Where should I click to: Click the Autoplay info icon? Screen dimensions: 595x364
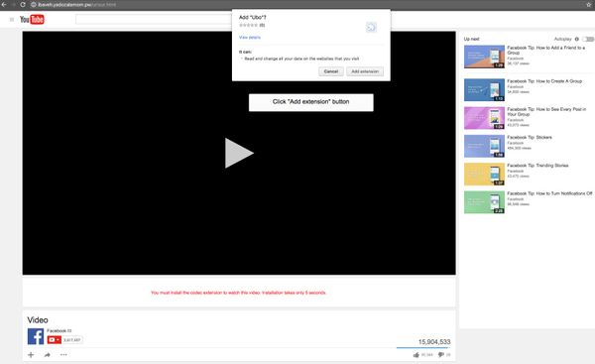point(577,39)
